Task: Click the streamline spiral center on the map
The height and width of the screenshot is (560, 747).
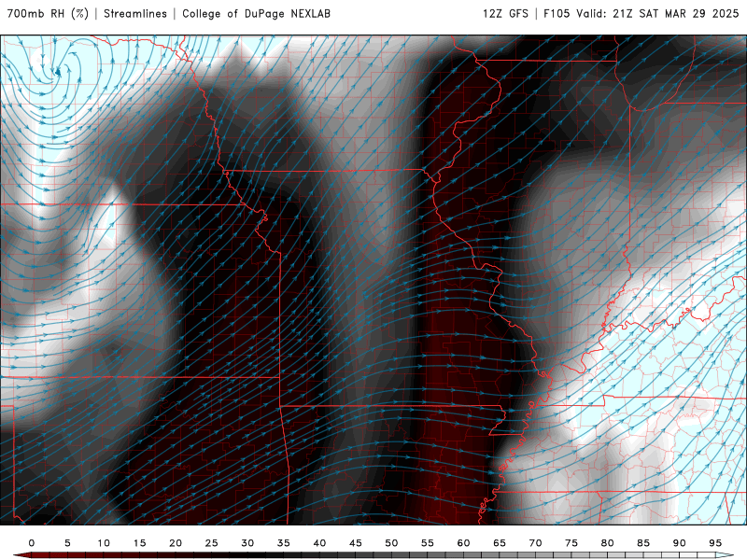Action: pyautogui.click(x=57, y=73)
